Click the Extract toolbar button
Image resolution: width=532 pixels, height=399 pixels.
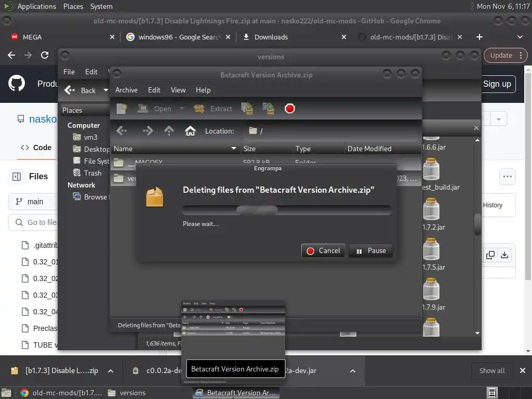212,109
